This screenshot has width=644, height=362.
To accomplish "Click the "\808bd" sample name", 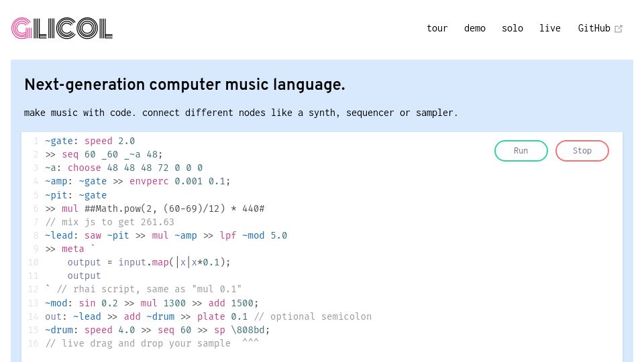I will pyautogui.click(x=248, y=330).
